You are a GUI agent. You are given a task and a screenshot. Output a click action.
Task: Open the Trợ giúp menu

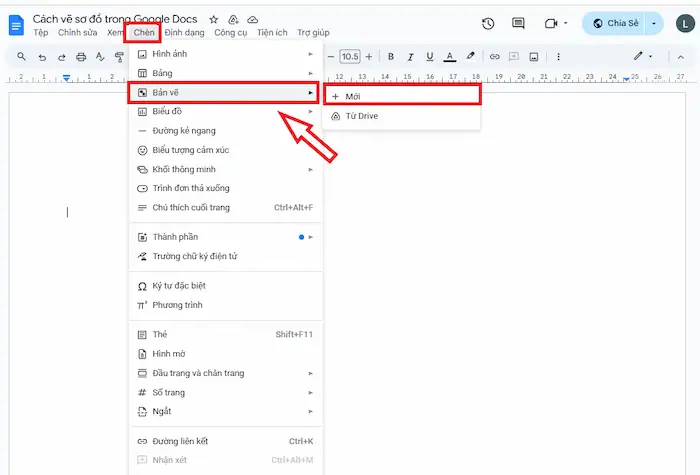[x=313, y=33]
